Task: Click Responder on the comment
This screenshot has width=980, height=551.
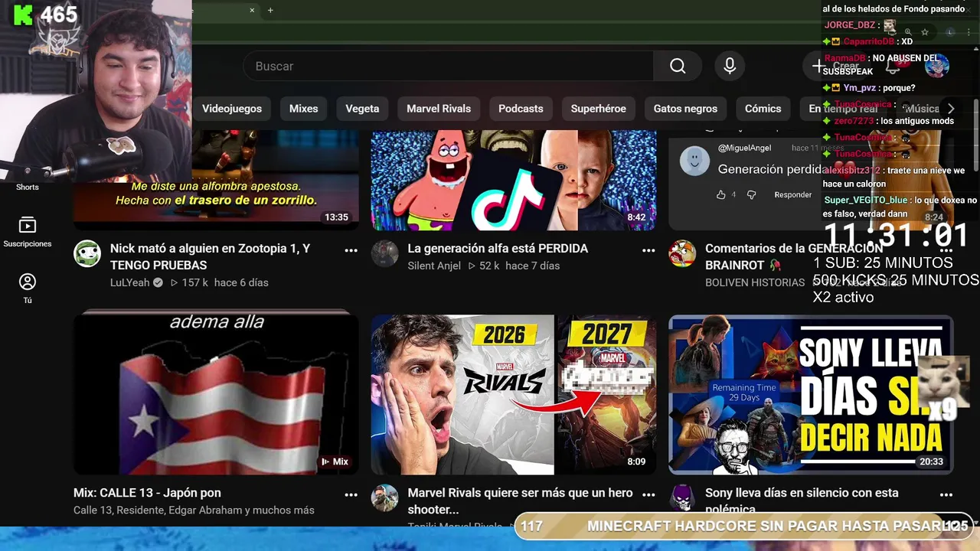Action: (x=792, y=195)
